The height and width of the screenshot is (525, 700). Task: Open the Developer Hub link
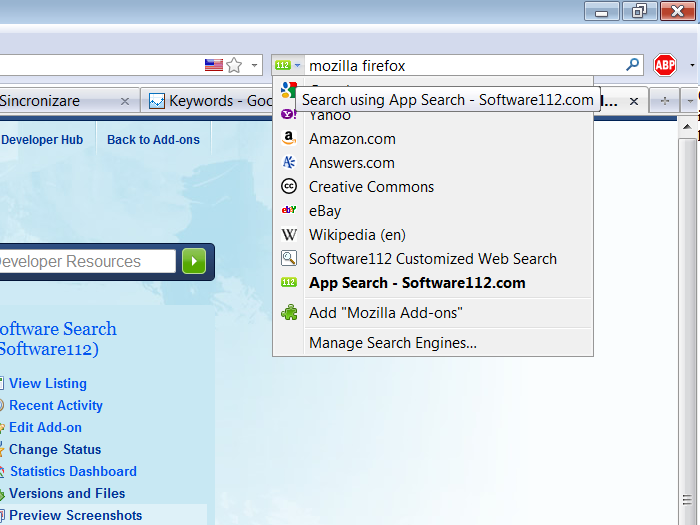click(x=42, y=140)
